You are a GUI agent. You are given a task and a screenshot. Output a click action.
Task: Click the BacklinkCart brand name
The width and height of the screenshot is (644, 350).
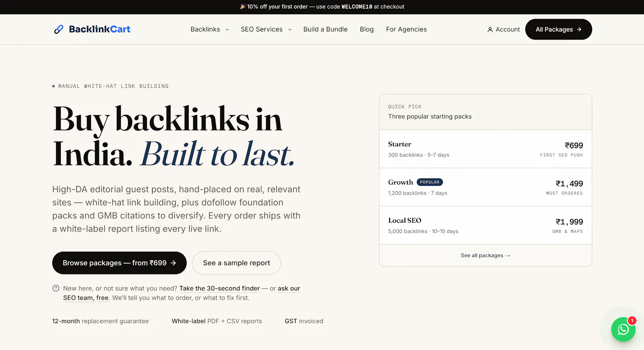click(100, 29)
